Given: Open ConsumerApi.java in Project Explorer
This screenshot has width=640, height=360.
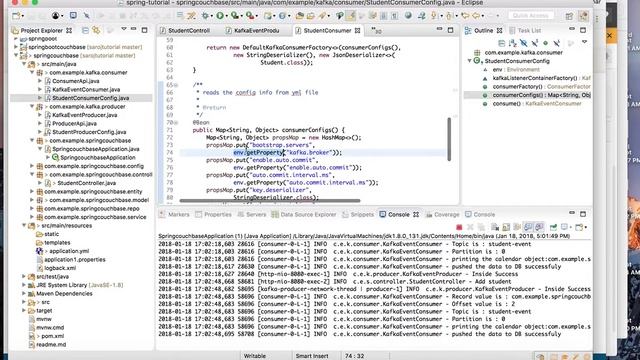Looking at the screenshot, I should click(76, 81).
